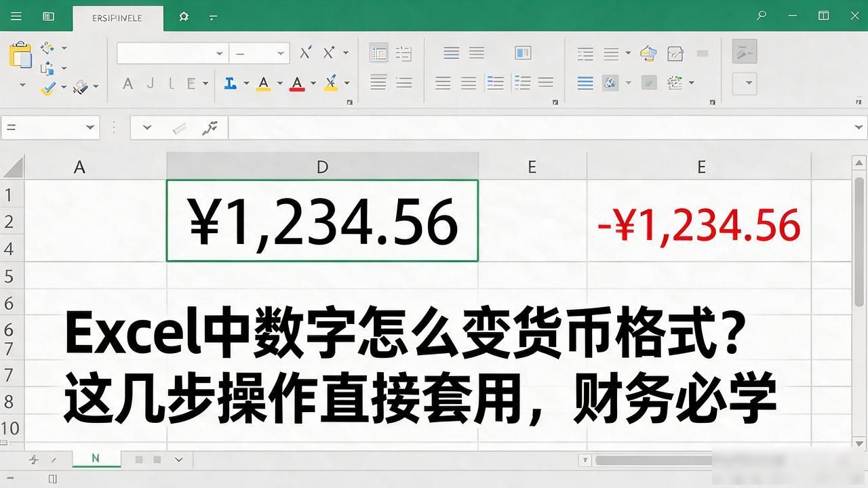
Task: Open the sheet list chevron beside the tabs
Action: point(179,460)
